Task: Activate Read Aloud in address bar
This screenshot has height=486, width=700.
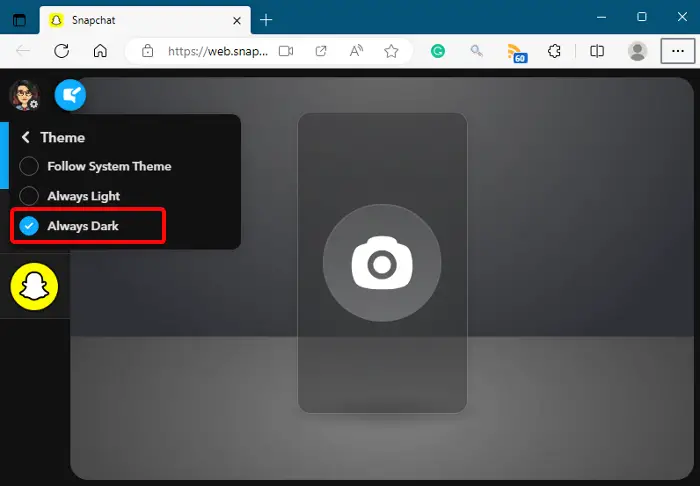Action: [356, 51]
